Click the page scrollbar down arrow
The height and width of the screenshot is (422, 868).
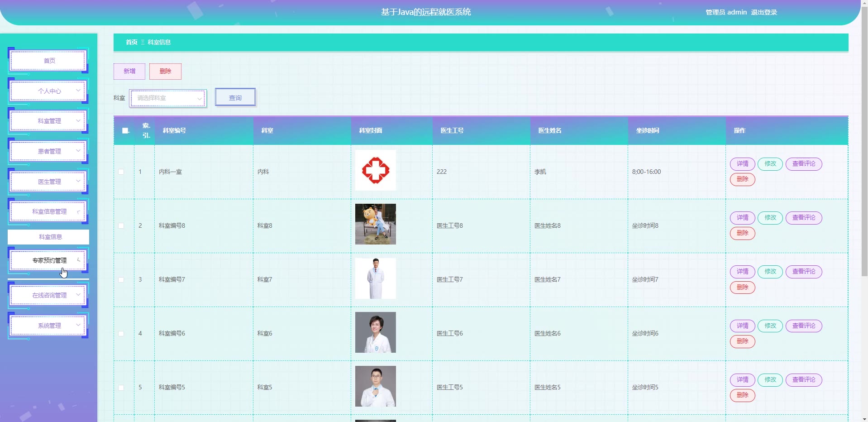864,418
